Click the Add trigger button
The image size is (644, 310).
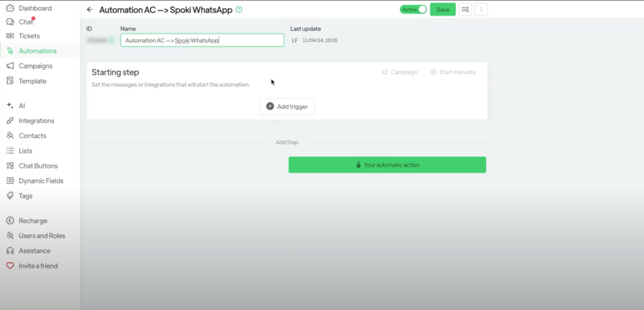click(x=287, y=106)
